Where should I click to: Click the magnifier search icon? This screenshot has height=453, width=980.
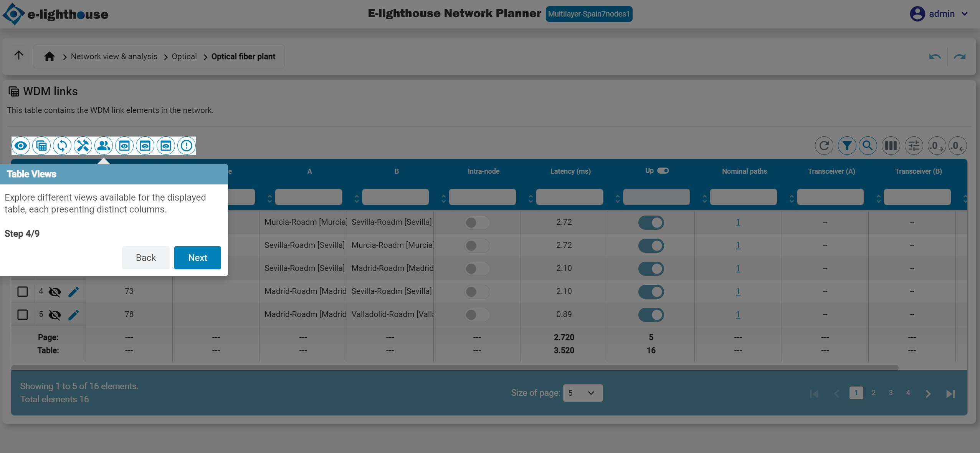click(x=868, y=146)
